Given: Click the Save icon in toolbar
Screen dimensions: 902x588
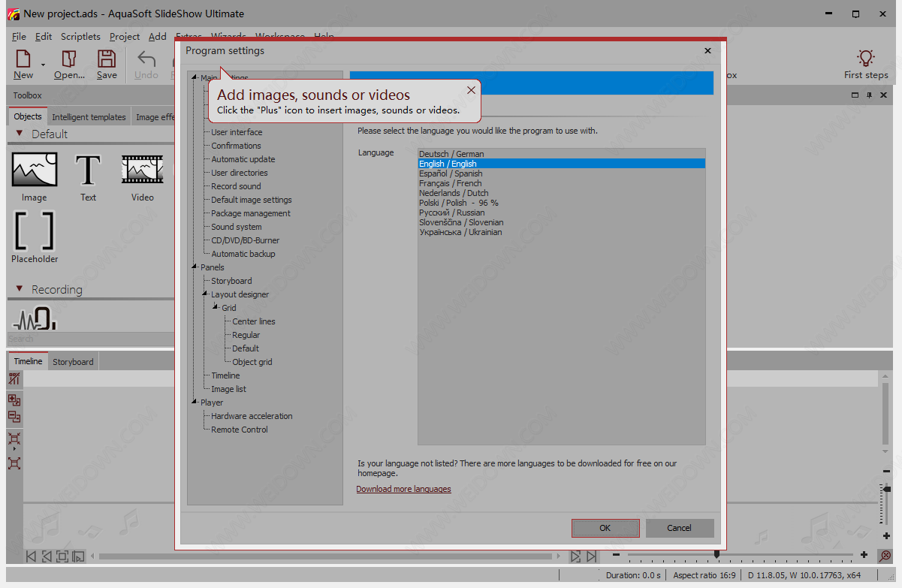Looking at the screenshot, I should (x=107, y=59).
